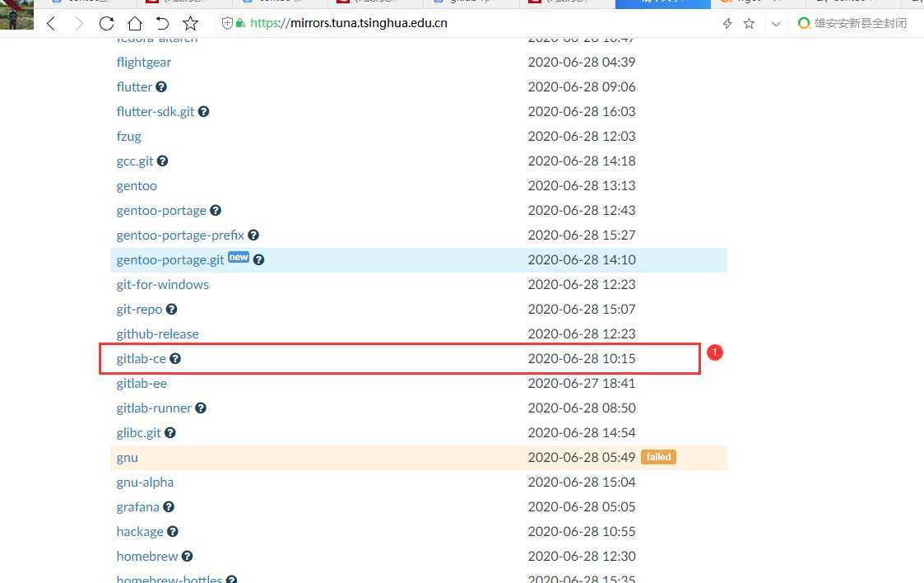
Task: Open help icon beside git-repo
Action: tap(171, 310)
